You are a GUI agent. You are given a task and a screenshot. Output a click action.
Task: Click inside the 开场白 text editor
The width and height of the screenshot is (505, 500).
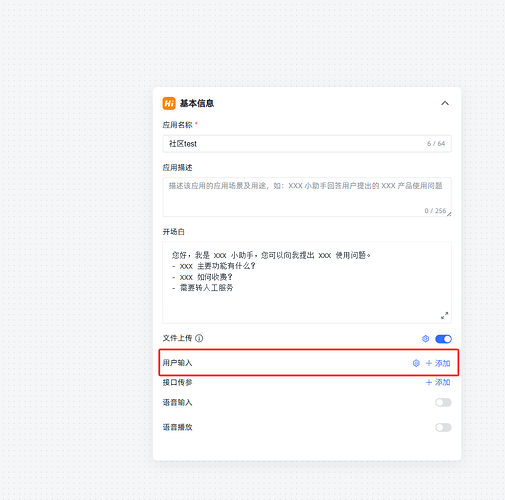307,282
